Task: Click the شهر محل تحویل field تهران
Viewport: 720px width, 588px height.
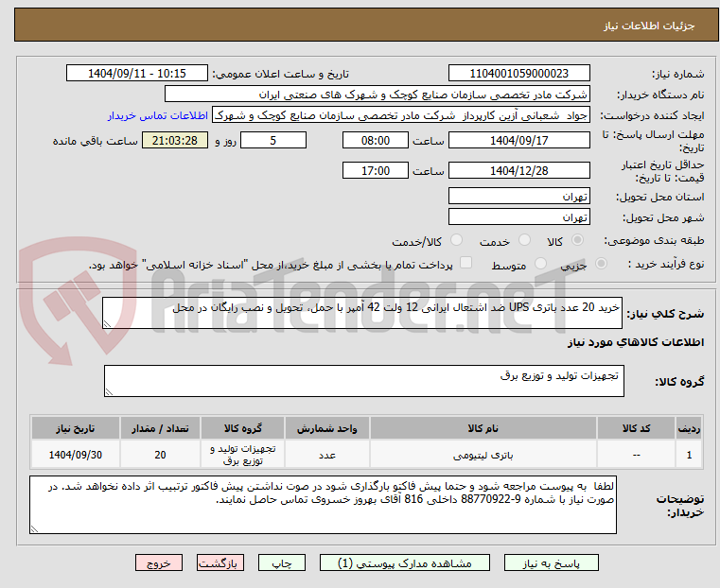Action: pyautogui.click(x=518, y=216)
